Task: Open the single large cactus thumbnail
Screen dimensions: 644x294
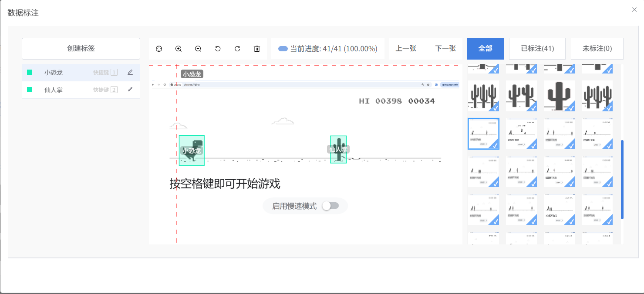Action: [559, 96]
